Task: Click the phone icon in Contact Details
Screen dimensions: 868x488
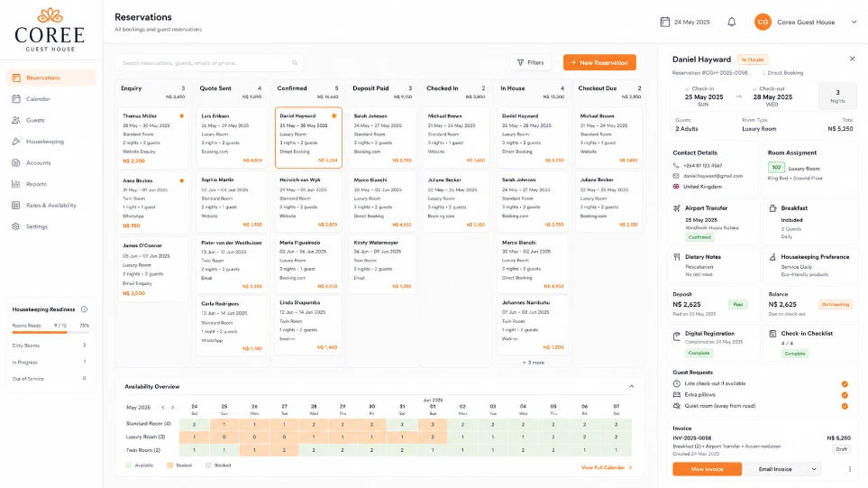Action: click(x=676, y=166)
